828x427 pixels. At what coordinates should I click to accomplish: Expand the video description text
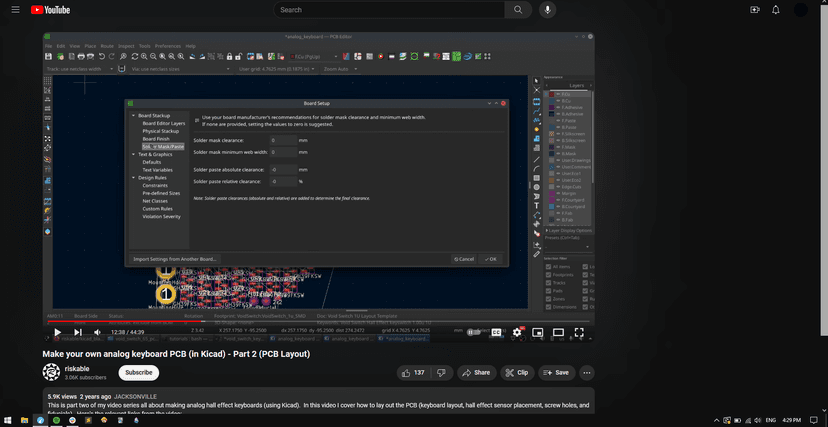300,406
